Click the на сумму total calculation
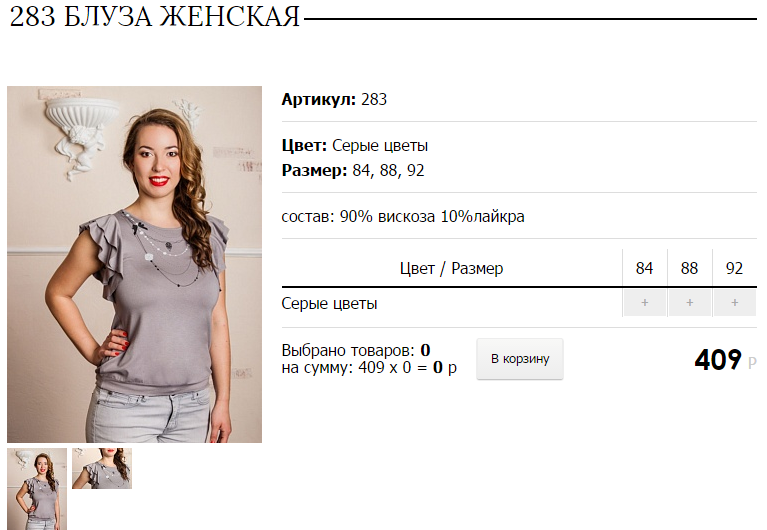This screenshot has height=530, width=767. pos(369,368)
